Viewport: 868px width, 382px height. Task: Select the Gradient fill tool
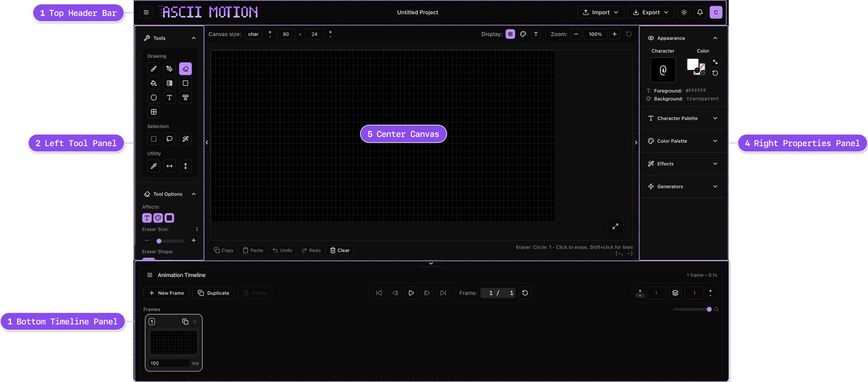(170, 83)
